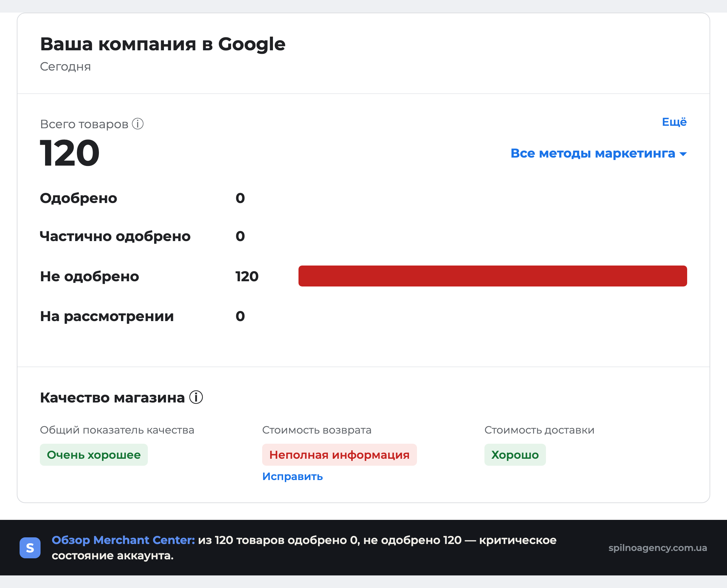
Task: Click the red Не одобрено progress bar
Action: click(x=492, y=276)
